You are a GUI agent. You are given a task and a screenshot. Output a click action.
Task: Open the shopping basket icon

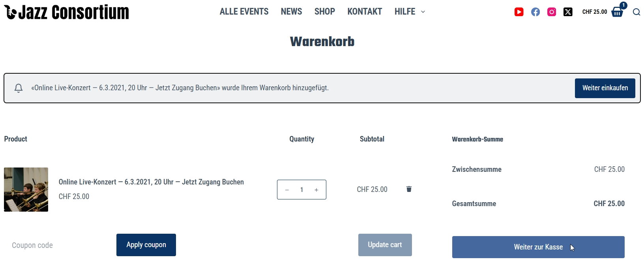[617, 12]
